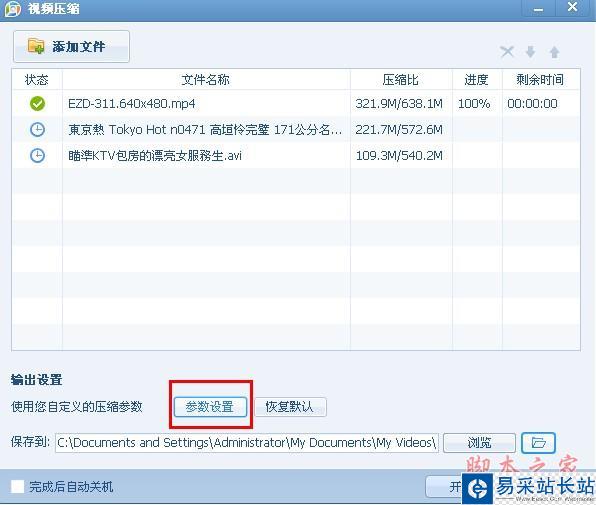Click 恢复默认 restore defaults button

290,407
